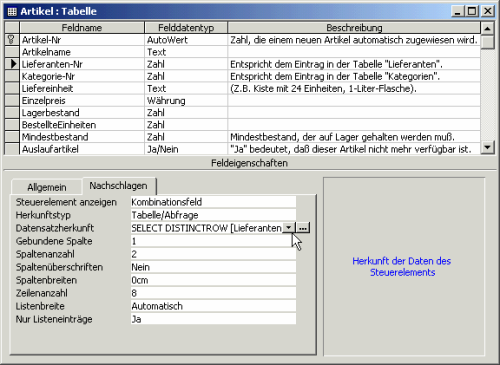Close the Artikel table window
This screenshot has height=365, width=500.
pyautogui.click(x=488, y=11)
